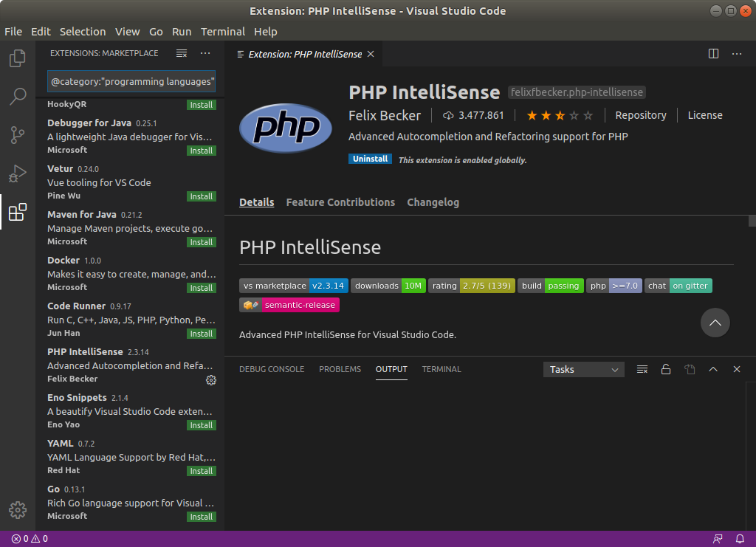Open the log output file icon
Screen dimensions: 756x547
click(x=690, y=369)
